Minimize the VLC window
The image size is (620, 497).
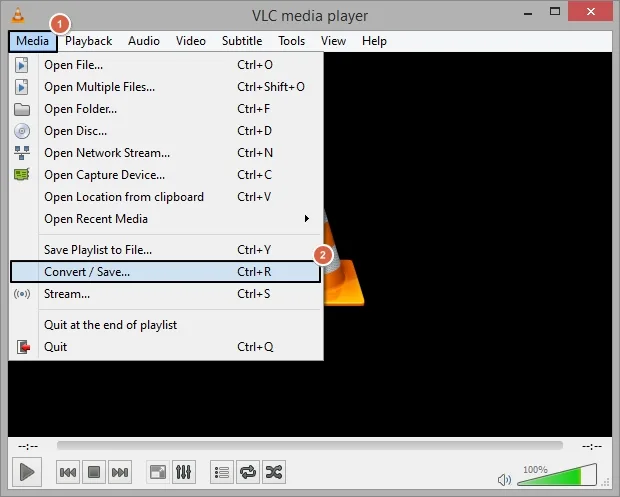(528, 13)
